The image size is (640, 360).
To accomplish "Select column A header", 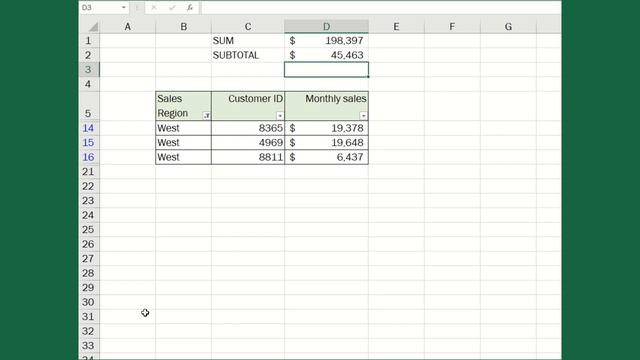I will (128, 27).
